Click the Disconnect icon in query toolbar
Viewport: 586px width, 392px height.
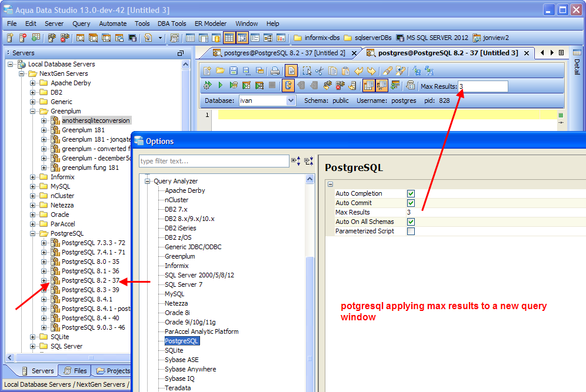point(340,85)
